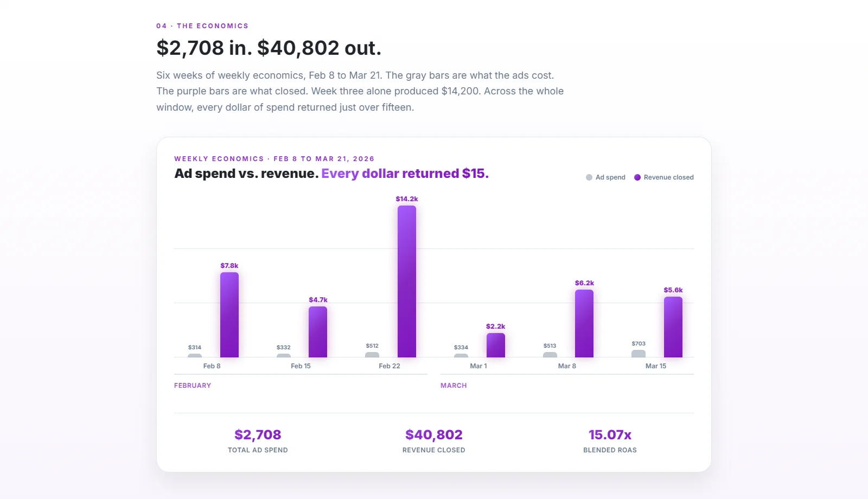Click the Revenue closed legend label
The height and width of the screenshot is (499, 868).
click(x=668, y=177)
